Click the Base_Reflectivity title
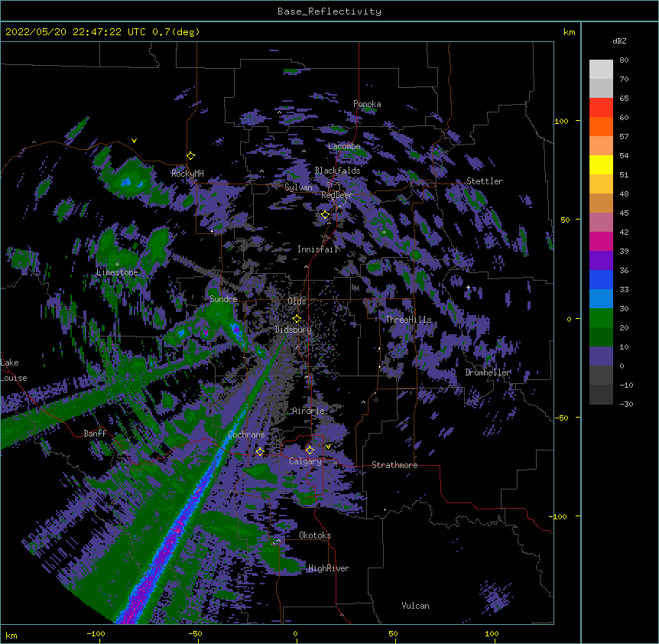Image resolution: width=659 pixels, height=644 pixels. click(329, 11)
